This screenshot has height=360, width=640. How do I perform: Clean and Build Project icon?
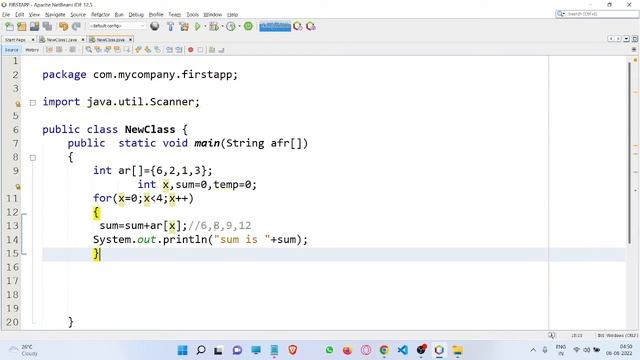coord(184,27)
